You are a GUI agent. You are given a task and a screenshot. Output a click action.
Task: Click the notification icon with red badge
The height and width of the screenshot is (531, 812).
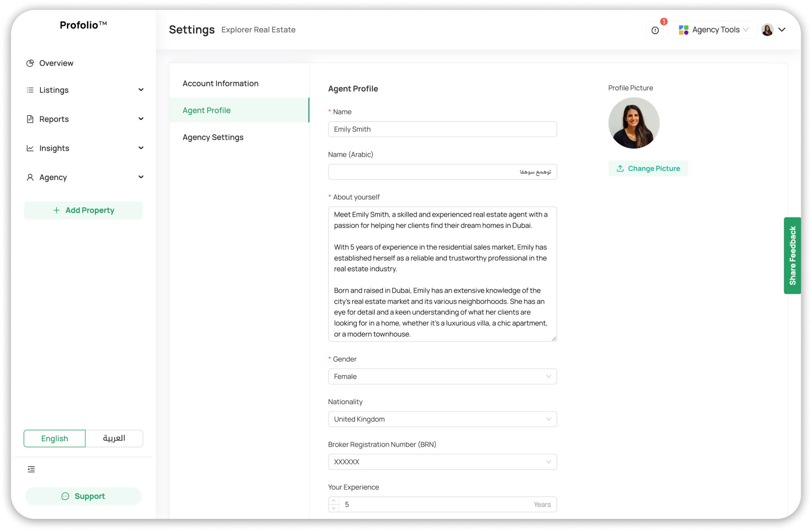pyautogui.click(x=655, y=30)
